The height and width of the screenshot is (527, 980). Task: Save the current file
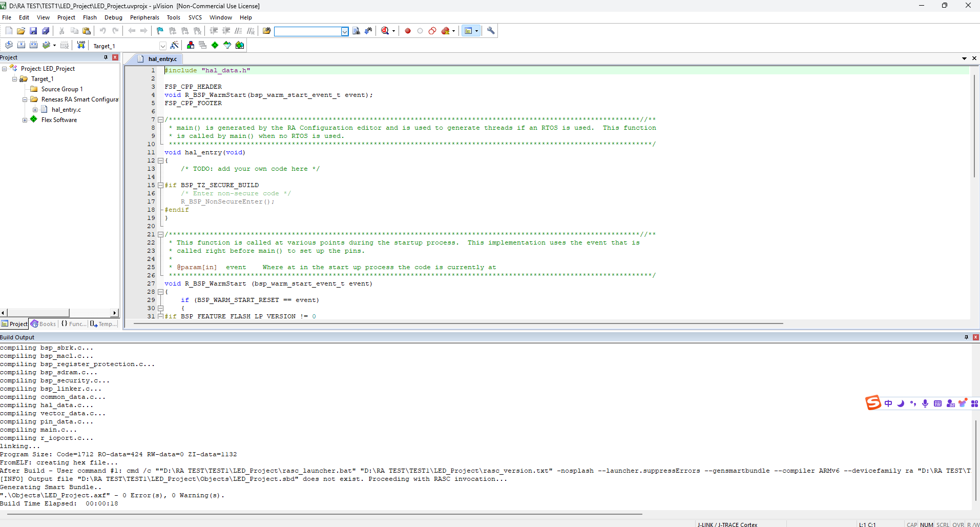(x=33, y=31)
